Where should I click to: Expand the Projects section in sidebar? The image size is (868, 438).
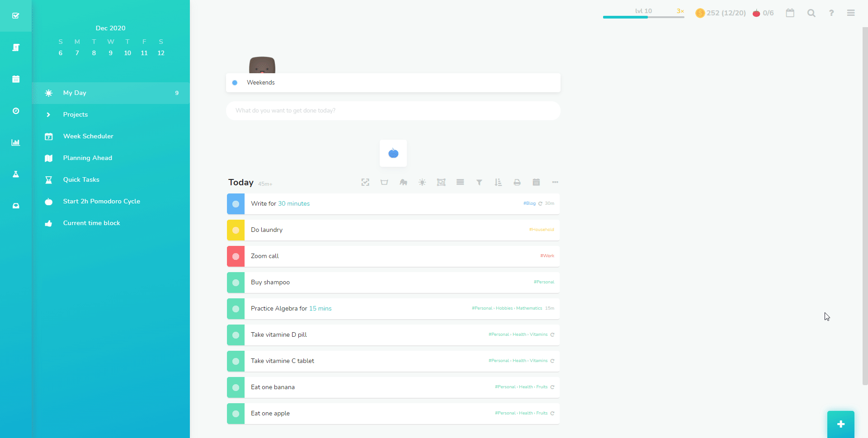click(x=111, y=114)
